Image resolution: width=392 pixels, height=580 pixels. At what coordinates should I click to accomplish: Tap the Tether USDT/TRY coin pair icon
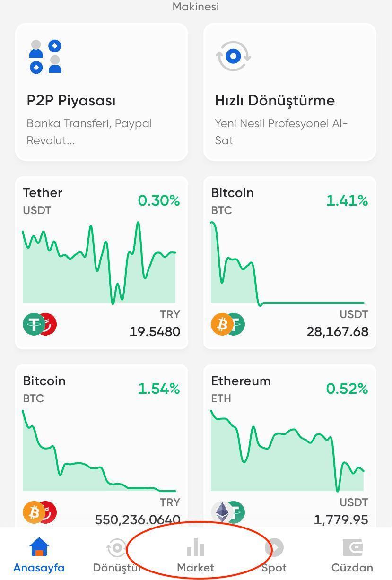pyautogui.click(x=40, y=324)
